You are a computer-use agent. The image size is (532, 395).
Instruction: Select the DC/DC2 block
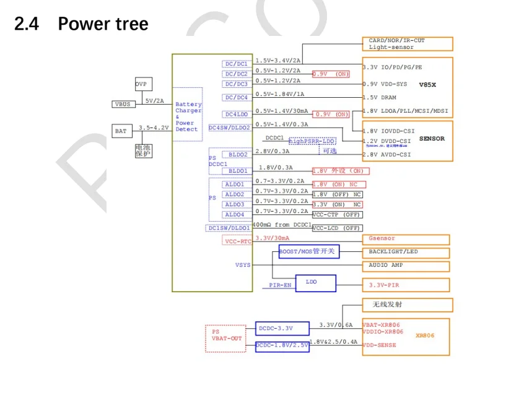coord(237,74)
